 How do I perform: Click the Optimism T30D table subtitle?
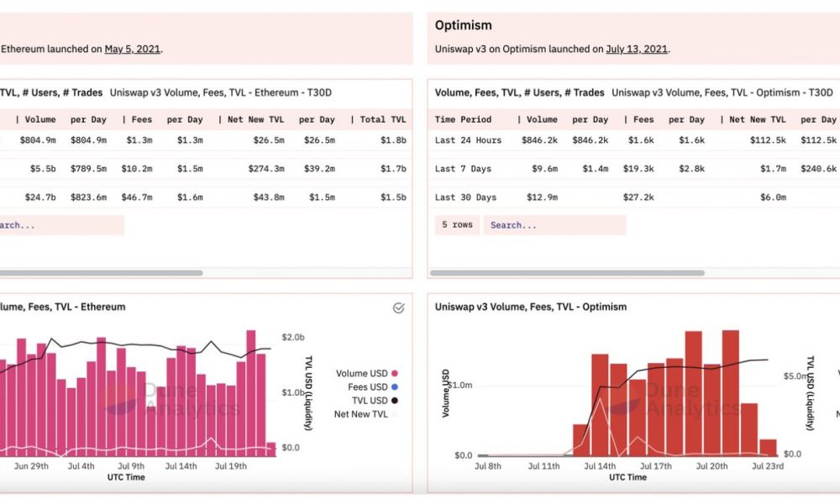tap(722, 92)
